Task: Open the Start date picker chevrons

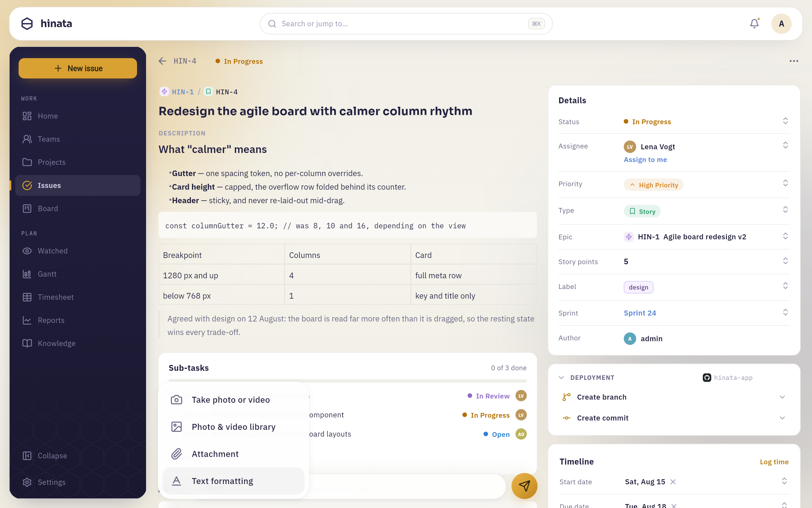Action: coord(784,481)
